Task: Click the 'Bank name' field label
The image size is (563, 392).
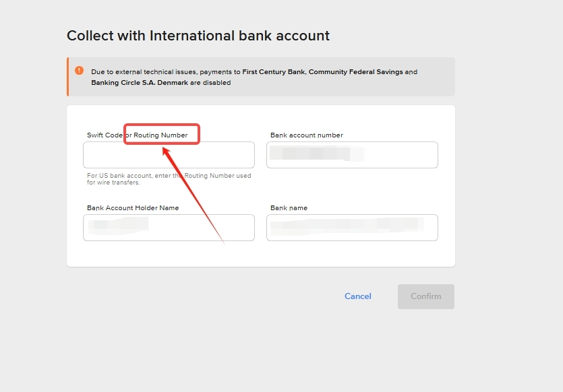Action: click(289, 208)
